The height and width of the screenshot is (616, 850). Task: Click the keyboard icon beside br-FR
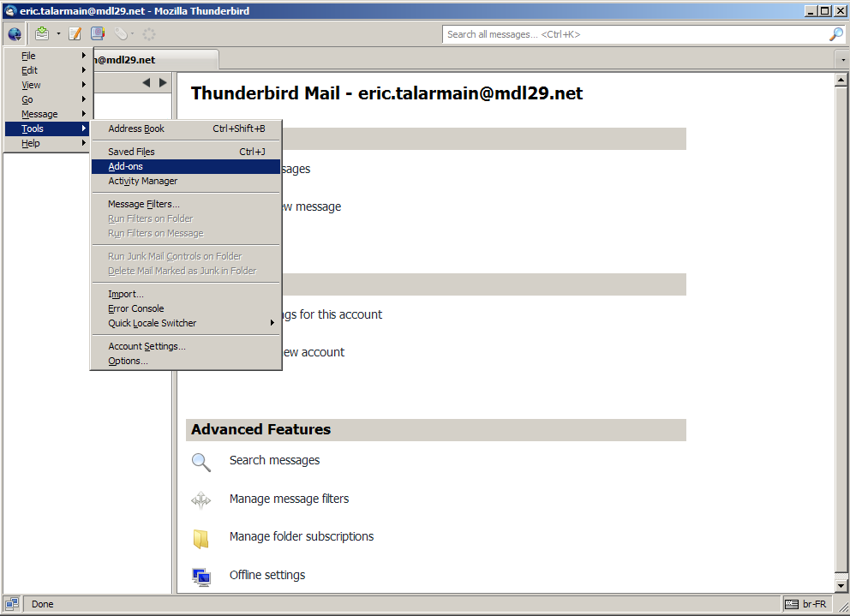click(792, 604)
